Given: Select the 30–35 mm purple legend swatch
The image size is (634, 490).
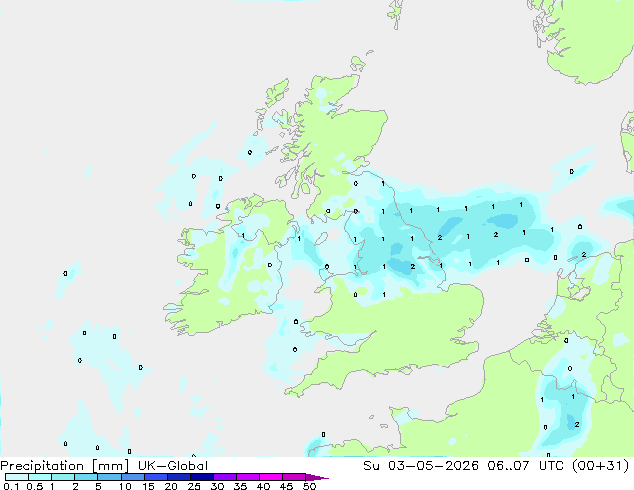Looking at the screenshot, I should point(225,477).
